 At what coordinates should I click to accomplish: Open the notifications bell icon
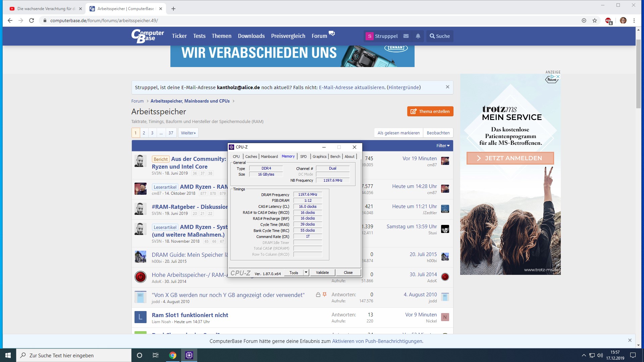[x=418, y=36]
